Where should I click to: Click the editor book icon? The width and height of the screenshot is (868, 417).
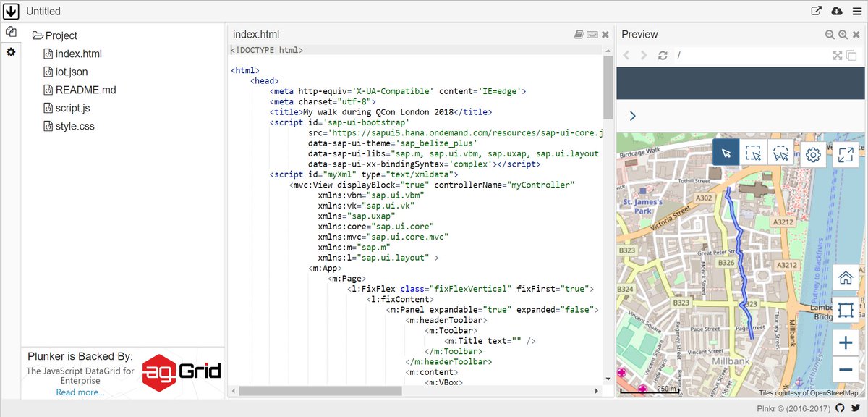tap(579, 34)
